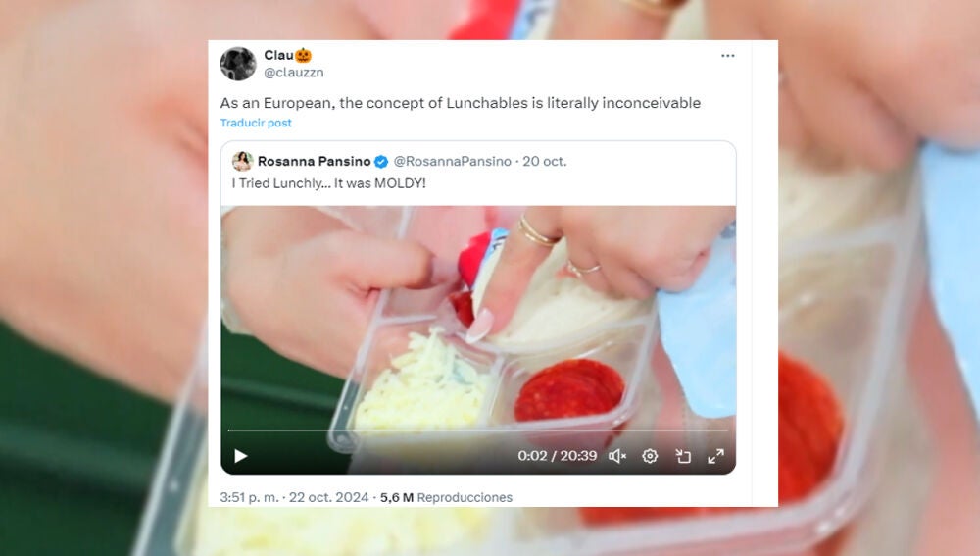Viewport: 980px width, 556px height.
Task: Click Rosanna Pansino's small avatar
Action: tap(242, 162)
